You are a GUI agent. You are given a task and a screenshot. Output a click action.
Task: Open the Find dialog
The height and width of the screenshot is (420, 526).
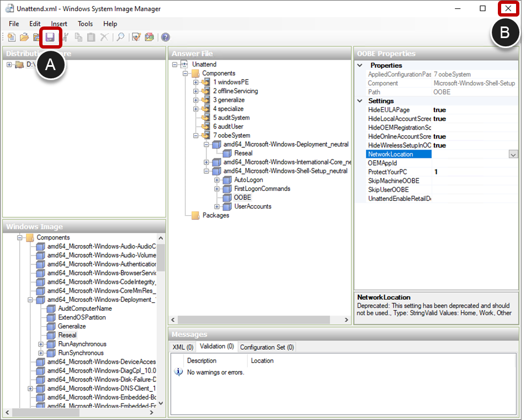[120, 37]
